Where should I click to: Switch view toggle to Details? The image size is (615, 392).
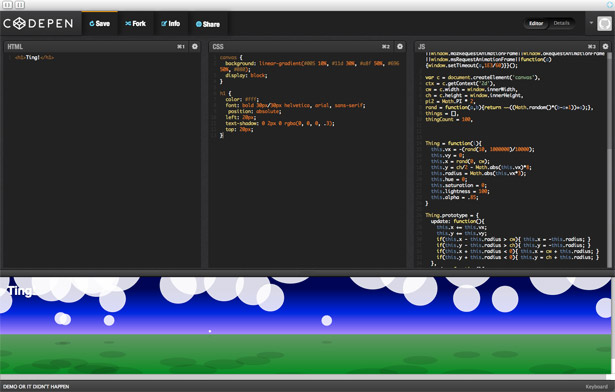coord(561,24)
